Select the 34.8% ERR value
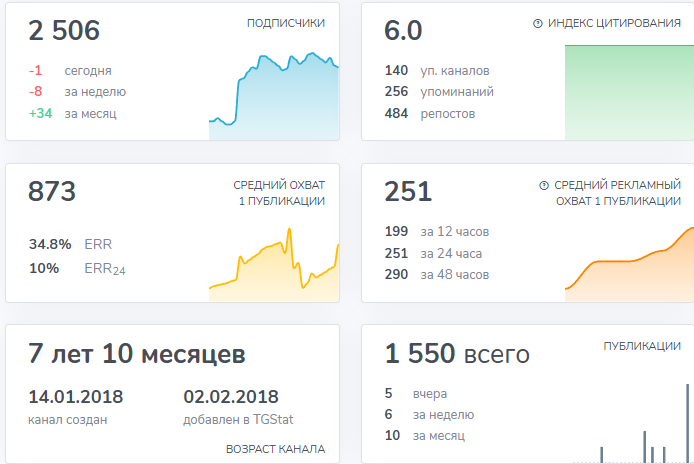 [70, 244]
